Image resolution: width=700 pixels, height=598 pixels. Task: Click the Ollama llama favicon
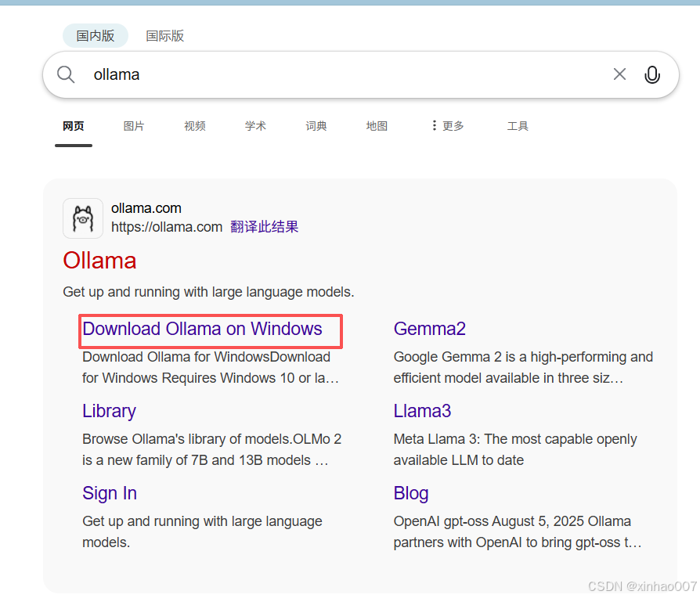coord(82,218)
